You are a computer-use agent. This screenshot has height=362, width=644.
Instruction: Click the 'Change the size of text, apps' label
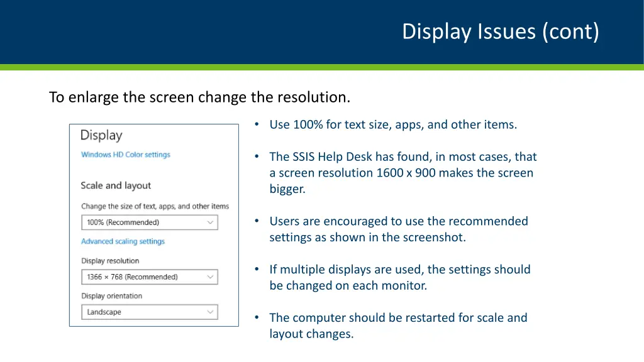click(155, 206)
